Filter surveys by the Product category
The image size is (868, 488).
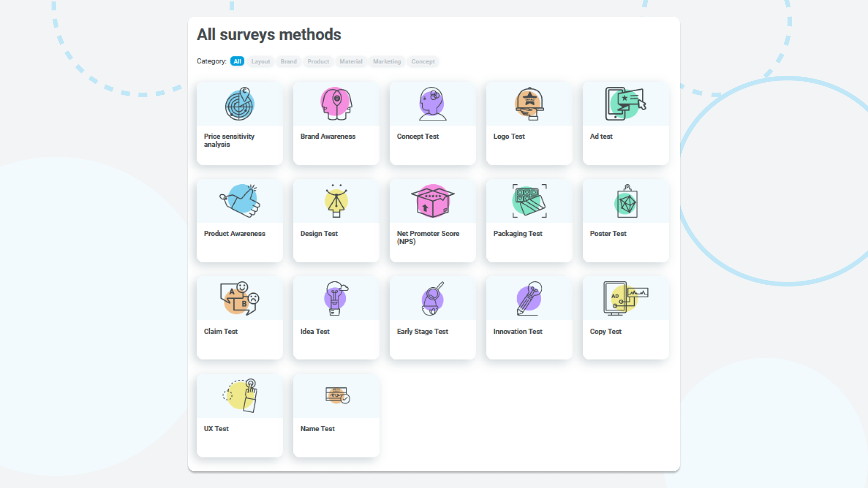pos(318,61)
